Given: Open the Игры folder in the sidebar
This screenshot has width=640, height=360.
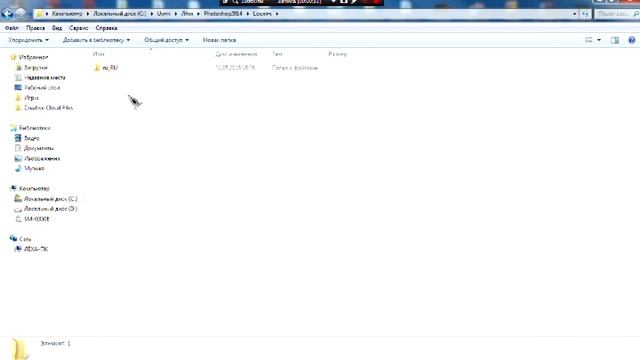Looking at the screenshot, I should pyautogui.click(x=31, y=98).
